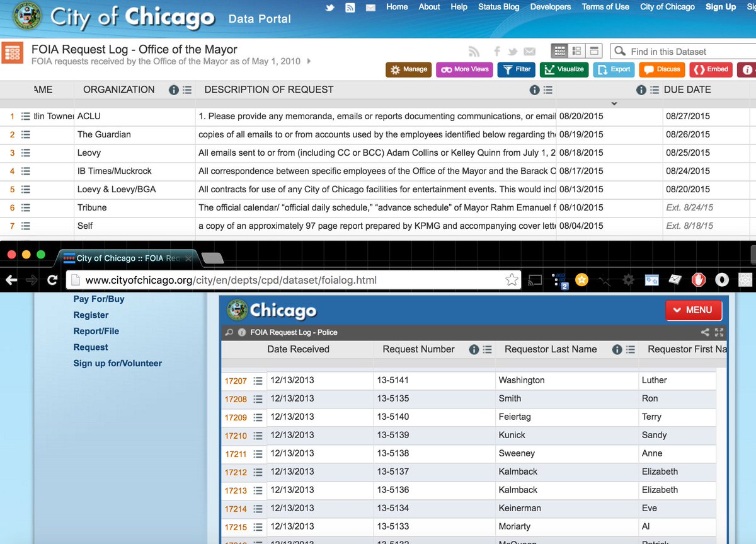The width and height of the screenshot is (756, 544).
Task: Open the row menu for row 6 (Tribune)
Action: point(26,207)
